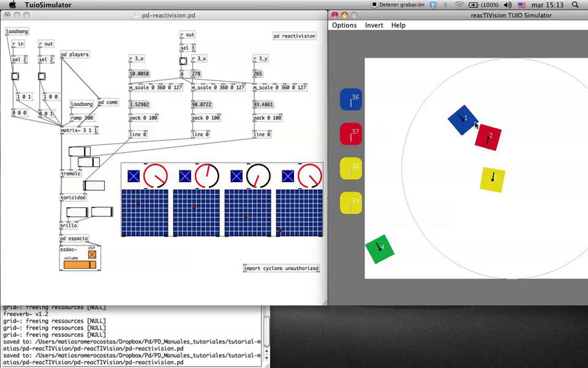Click the 10.0058 number box
The image size is (588, 368).
click(139, 74)
